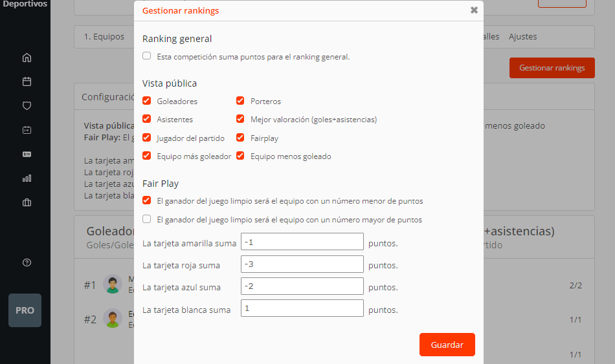Image resolution: width=615 pixels, height=364 pixels.
Task: Select fair play winner with más puntos option
Action: (x=147, y=219)
